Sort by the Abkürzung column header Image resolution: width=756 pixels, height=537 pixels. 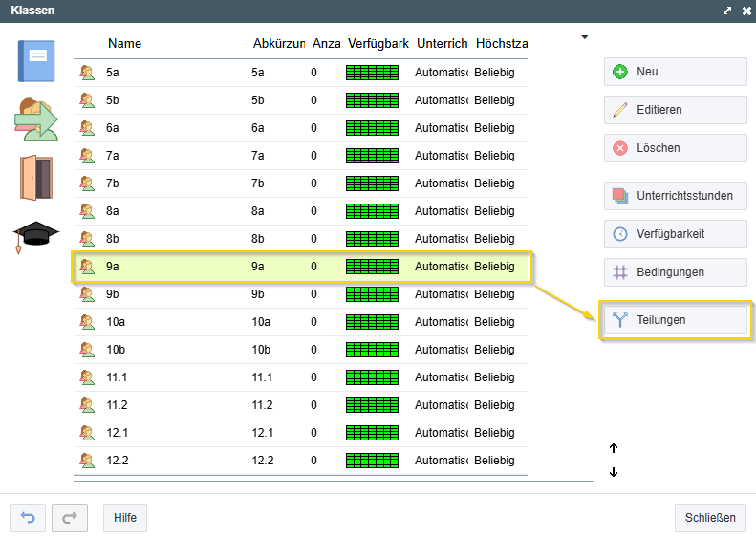tap(279, 43)
